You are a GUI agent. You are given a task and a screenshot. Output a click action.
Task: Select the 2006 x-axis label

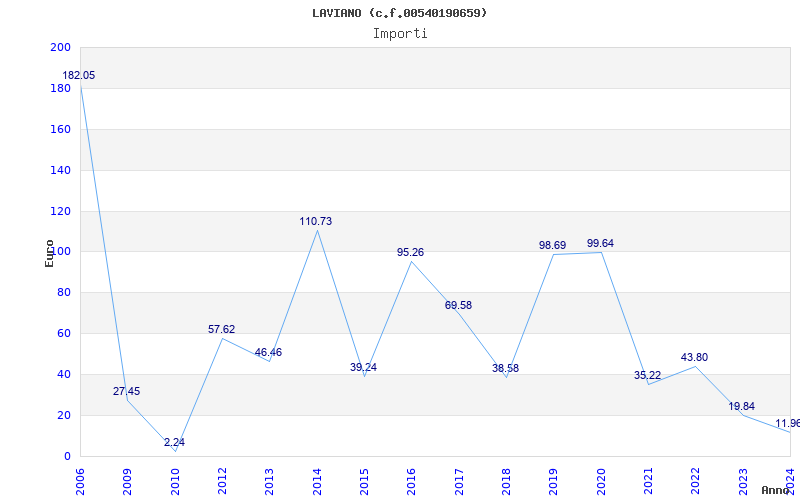pyautogui.click(x=80, y=482)
